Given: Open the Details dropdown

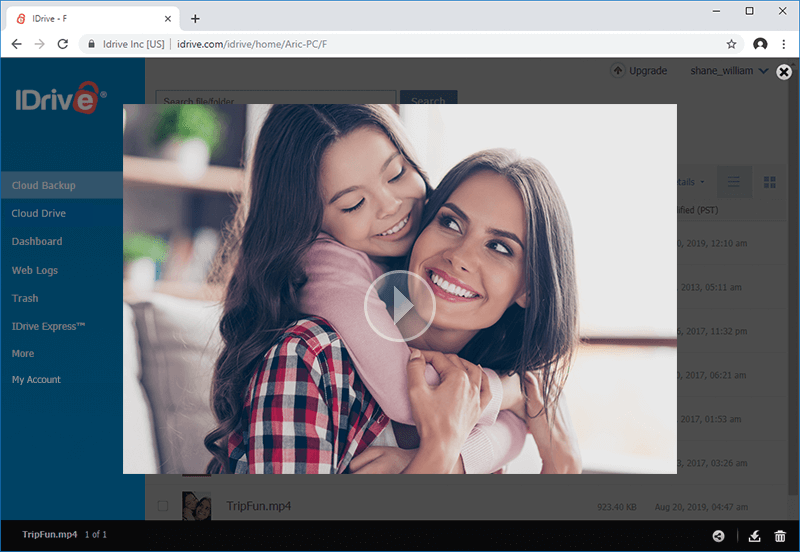Looking at the screenshot, I should pyautogui.click(x=691, y=182).
